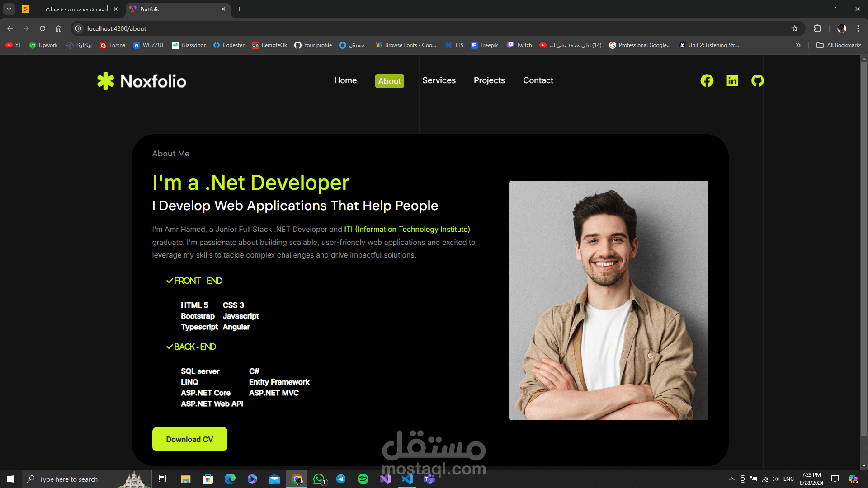Click the Noxfolio asterisk logo
Image resolution: width=868 pixels, height=488 pixels.
pos(105,81)
